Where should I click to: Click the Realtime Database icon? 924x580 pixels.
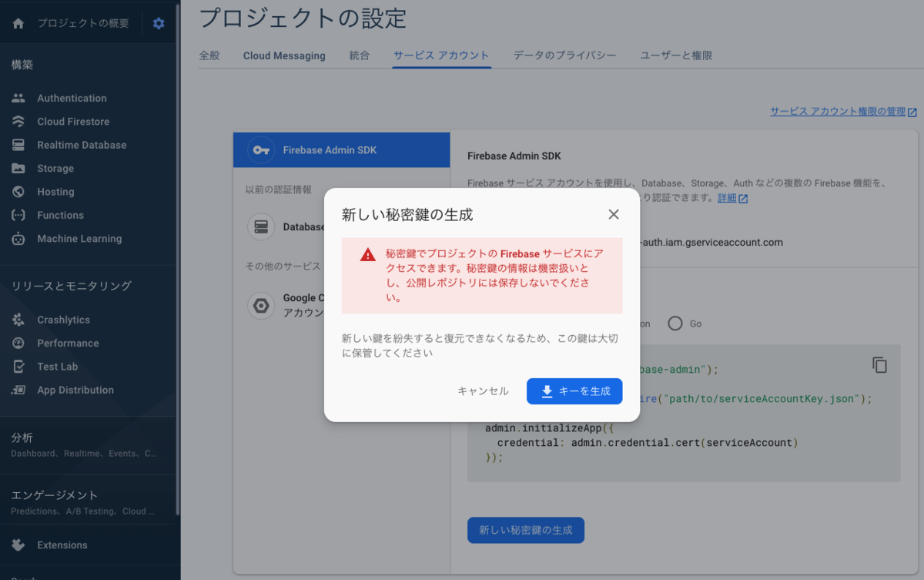pos(18,145)
